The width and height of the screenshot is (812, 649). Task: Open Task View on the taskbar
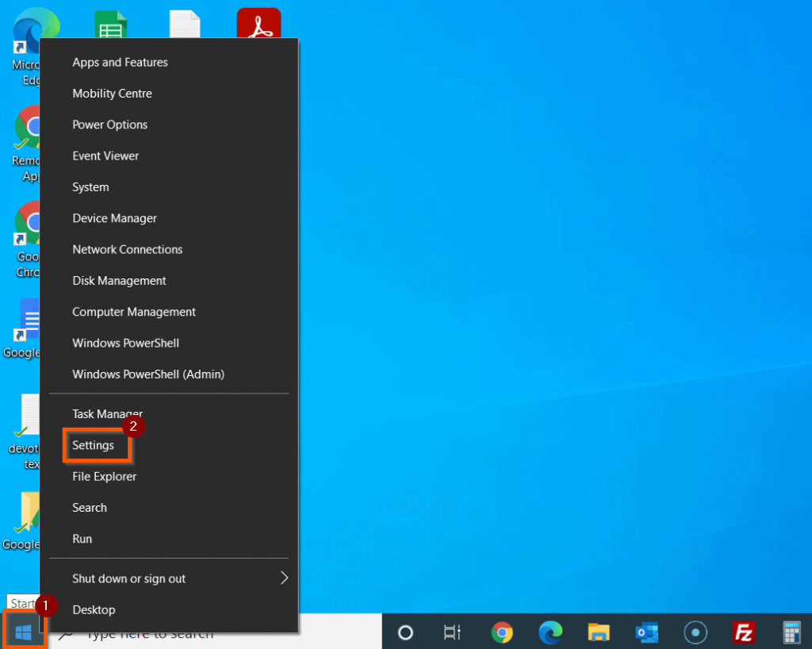(x=453, y=632)
